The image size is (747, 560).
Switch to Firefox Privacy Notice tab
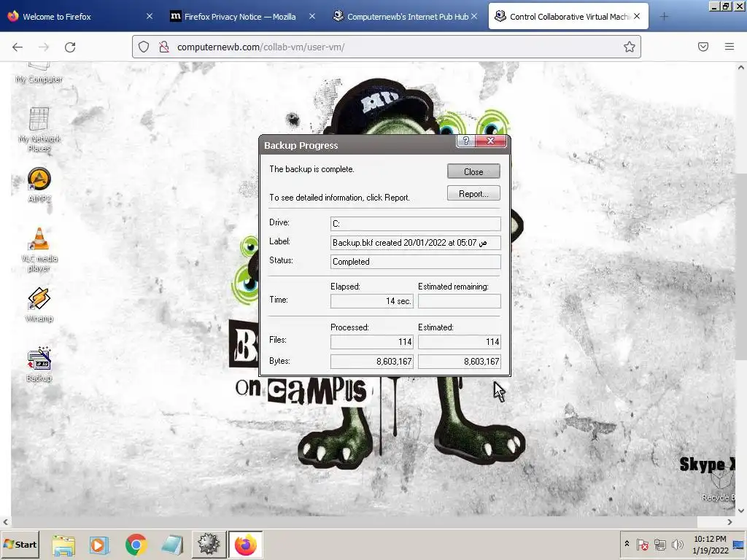pyautogui.click(x=240, y=17)
